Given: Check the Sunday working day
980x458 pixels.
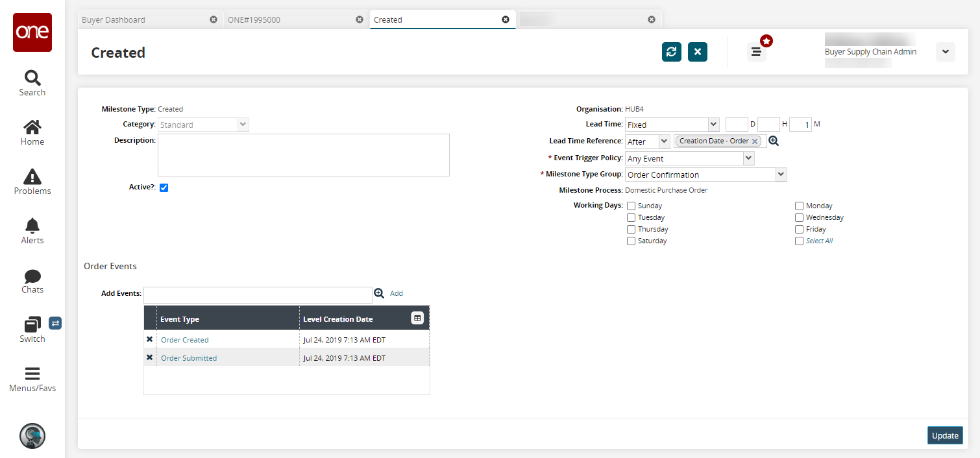Looking at the screenshot, I should pyautogui.click(x=631, y=206).
